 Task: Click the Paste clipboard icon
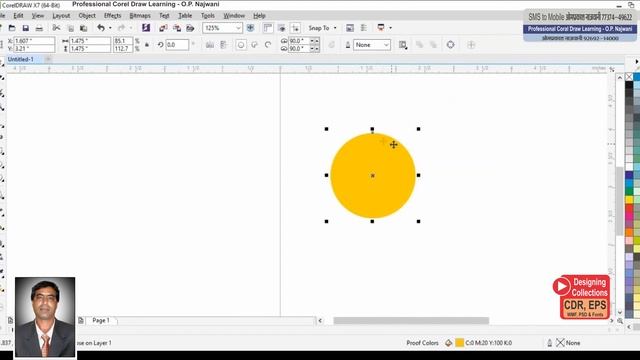[84, 28]
